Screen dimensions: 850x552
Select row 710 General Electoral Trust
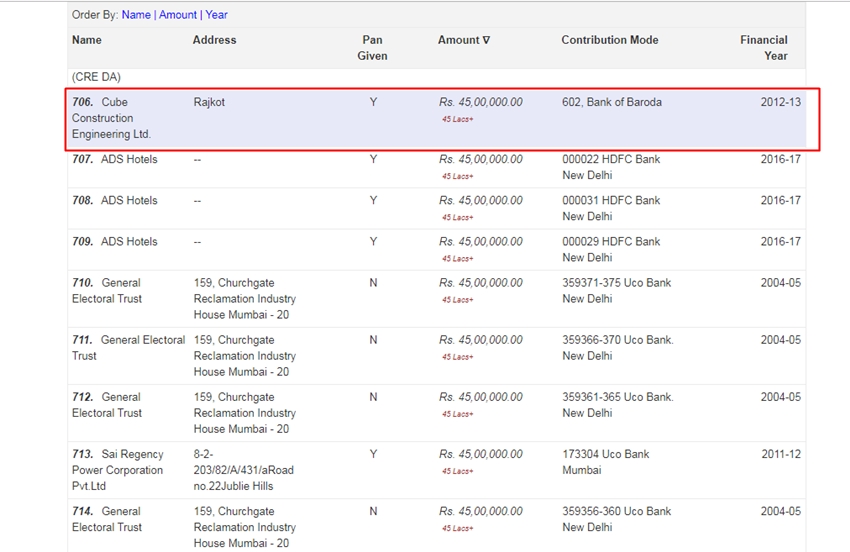point(107,291)
